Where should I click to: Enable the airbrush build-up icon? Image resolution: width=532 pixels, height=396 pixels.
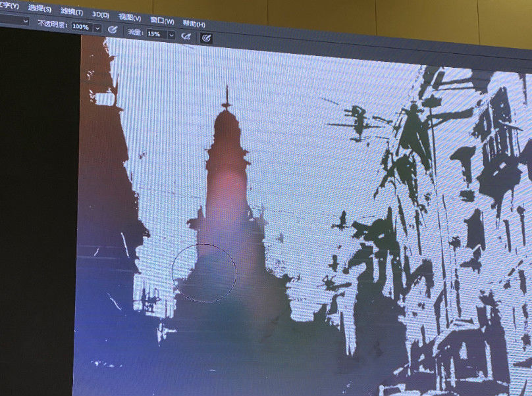click(x=186, y=36)
